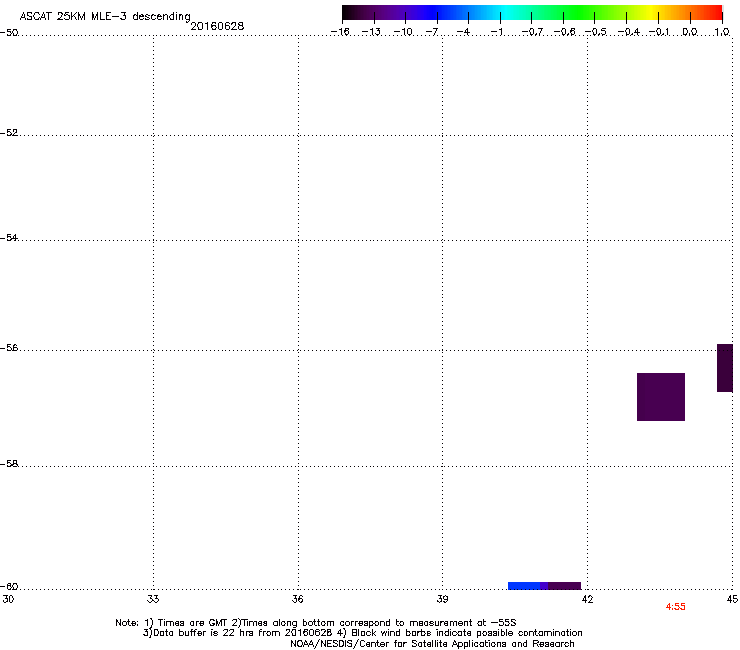Click the 33 longitude axis label
Image resolution: width=740 pixels, height=650 pixels.
153,599
